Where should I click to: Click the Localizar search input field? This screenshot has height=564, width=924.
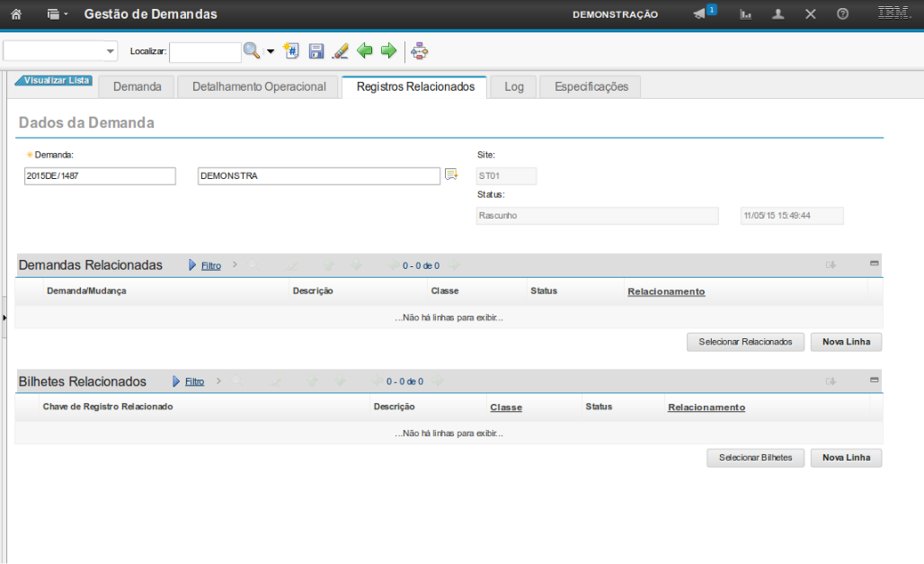[205, 52]
